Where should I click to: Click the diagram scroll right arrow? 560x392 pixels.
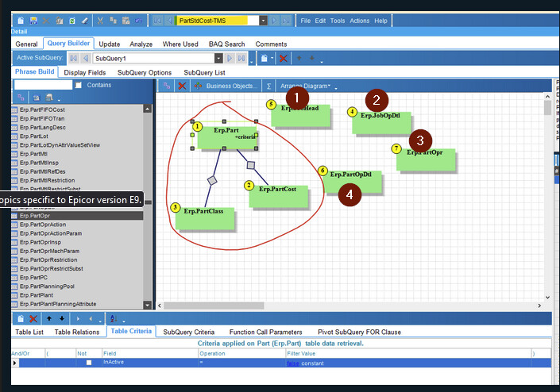(539, 306)
